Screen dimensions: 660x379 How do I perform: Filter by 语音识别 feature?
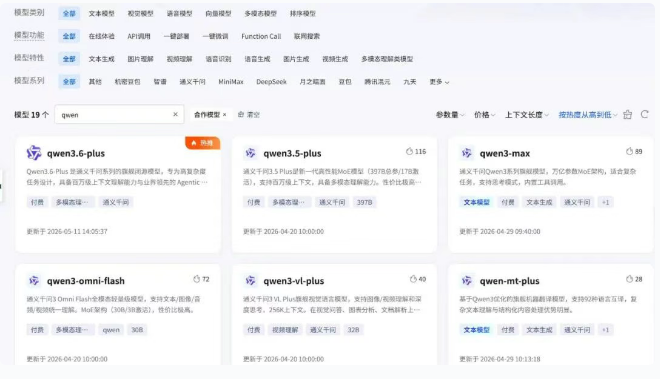point(218,59)
